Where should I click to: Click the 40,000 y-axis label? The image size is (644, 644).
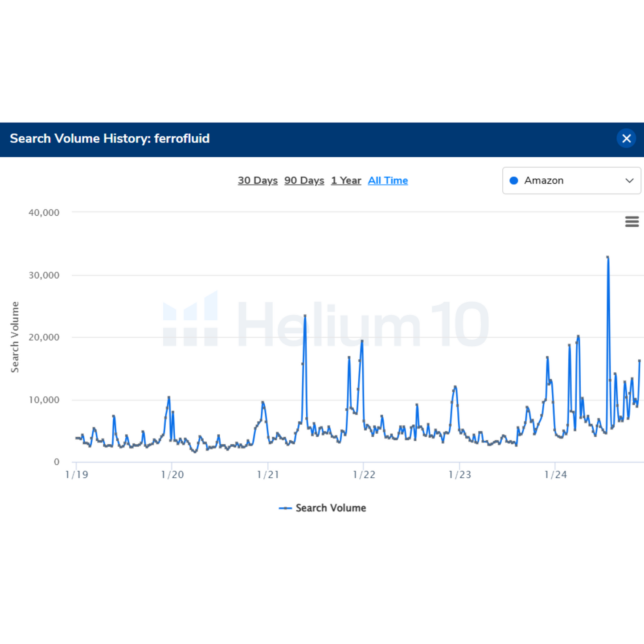[44, 213]
